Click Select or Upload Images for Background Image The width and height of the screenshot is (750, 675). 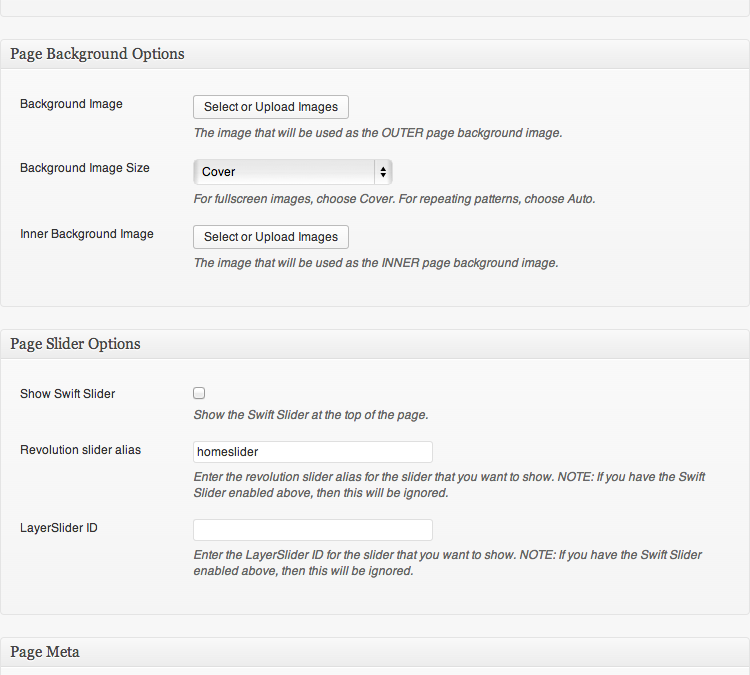[x=271, y=107]
